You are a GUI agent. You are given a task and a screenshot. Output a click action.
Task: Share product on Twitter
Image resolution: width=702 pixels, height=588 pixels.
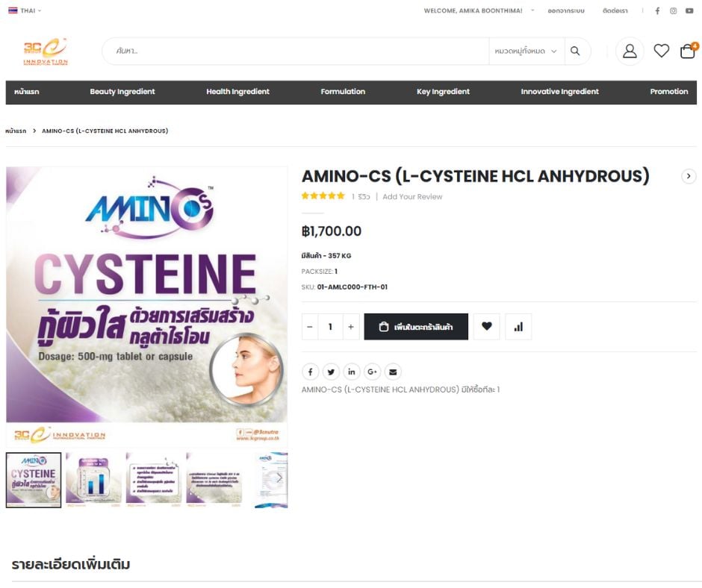pyautogui.click(x=331, y=372)
